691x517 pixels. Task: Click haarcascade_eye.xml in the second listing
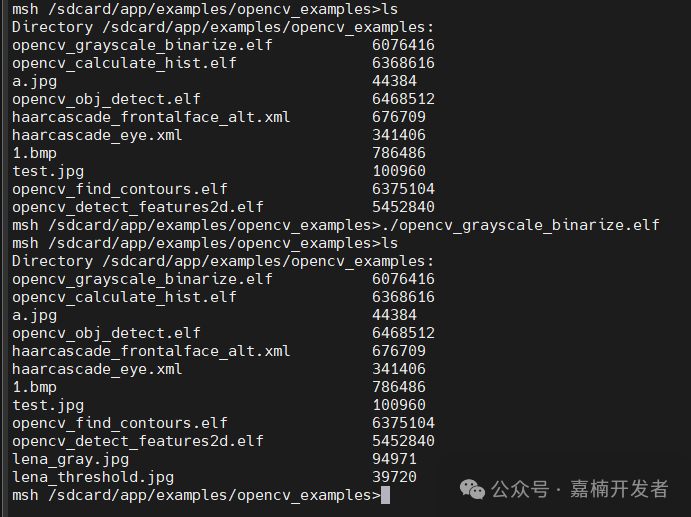coord(97,369)
